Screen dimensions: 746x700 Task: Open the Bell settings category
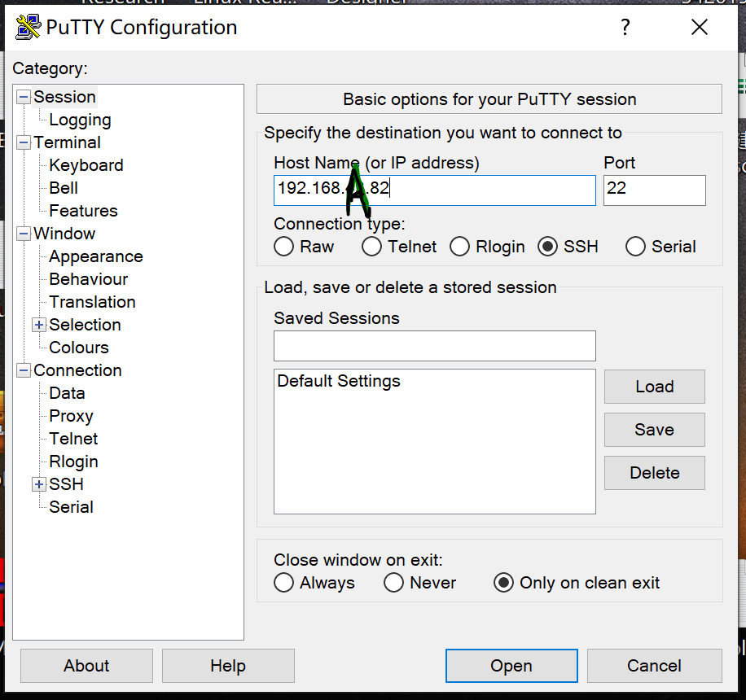(x=64, y=188)
